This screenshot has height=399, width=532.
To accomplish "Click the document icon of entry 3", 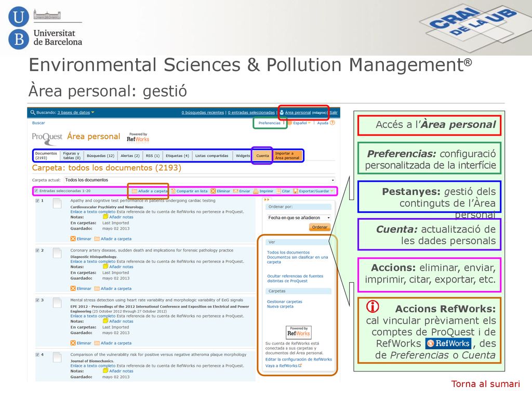I will click(57, 303).
